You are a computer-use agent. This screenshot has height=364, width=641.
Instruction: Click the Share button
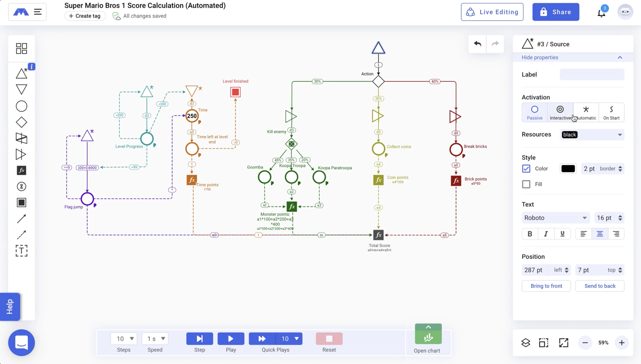pos(555,12)
